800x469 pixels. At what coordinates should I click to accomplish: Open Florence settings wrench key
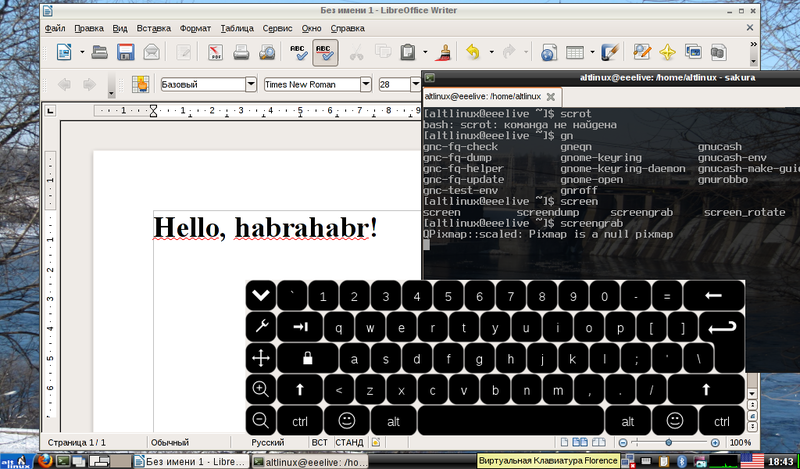[x=261, y=327]
